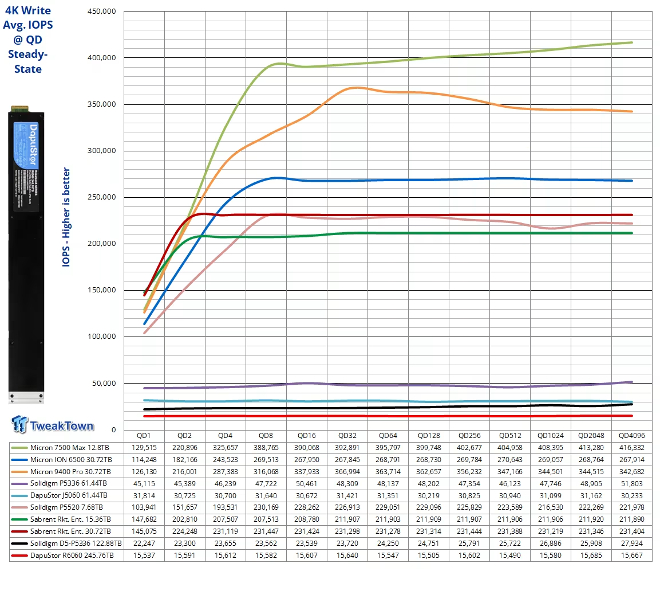The width and height of the screenshot is (660, 606).
Task: Click the TweakTown logo
Action: [x=53, y=425]
